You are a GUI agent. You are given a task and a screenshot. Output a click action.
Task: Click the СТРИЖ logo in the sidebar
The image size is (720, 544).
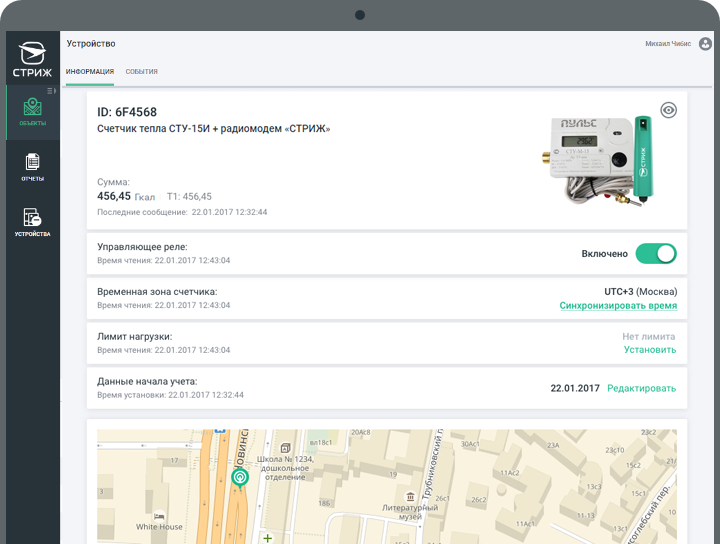32,57
